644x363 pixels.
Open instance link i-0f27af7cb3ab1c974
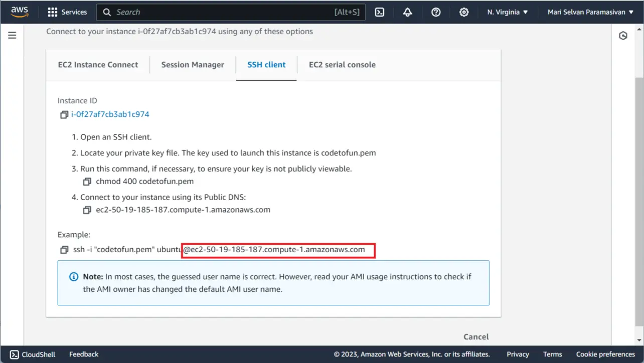(110, 114)
